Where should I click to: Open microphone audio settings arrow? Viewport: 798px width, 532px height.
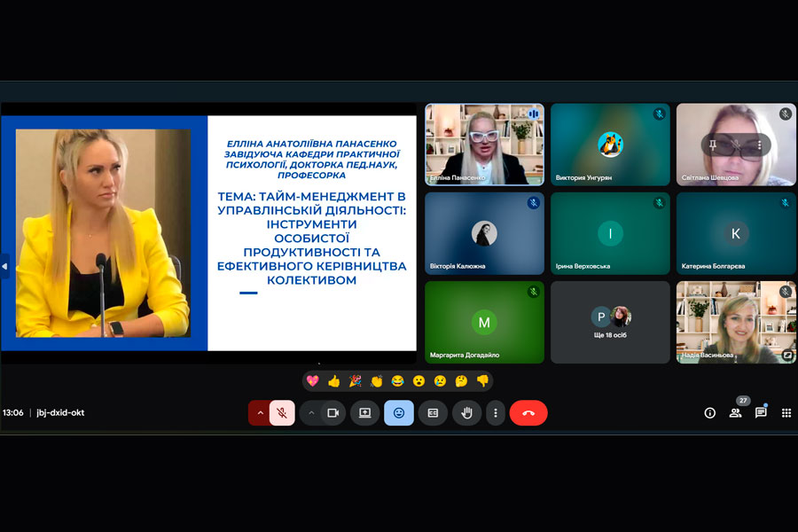pyautogui.click(x=260, y=413)
